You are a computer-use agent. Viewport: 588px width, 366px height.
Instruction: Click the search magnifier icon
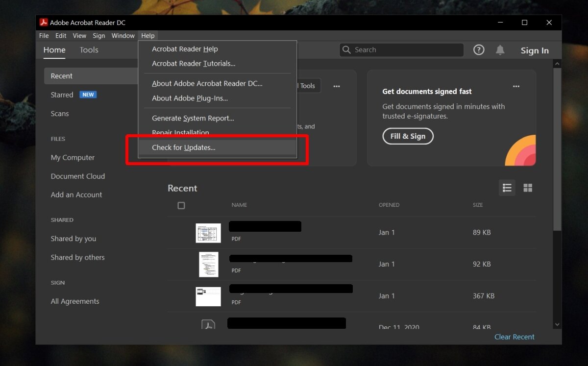pyautogui.click(x=346, y=49)
